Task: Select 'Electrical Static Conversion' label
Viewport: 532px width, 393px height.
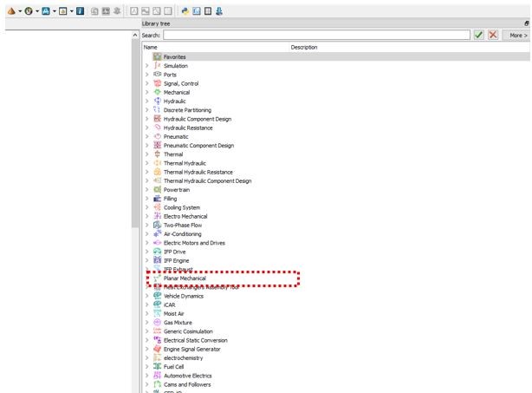Action: (196, 340)
